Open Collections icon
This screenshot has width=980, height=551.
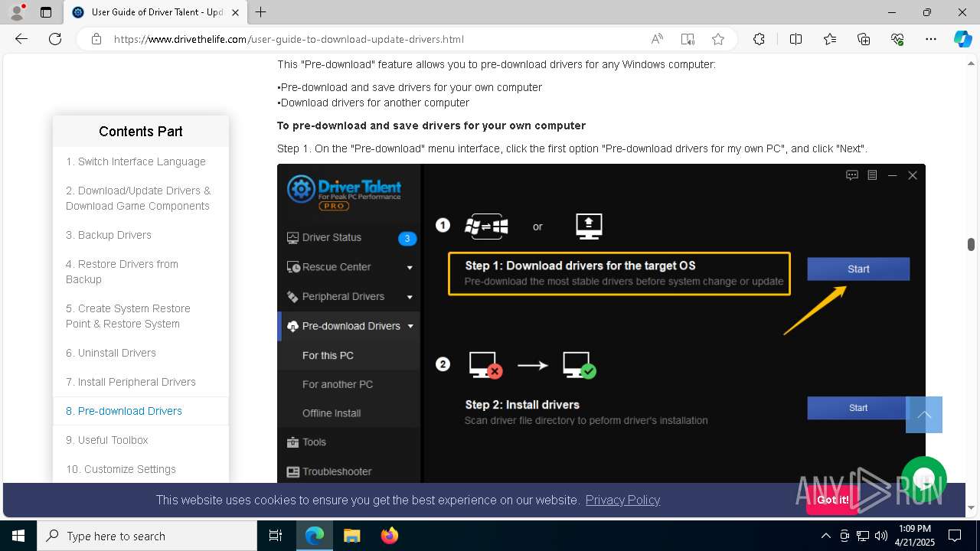tap(864, 39)
